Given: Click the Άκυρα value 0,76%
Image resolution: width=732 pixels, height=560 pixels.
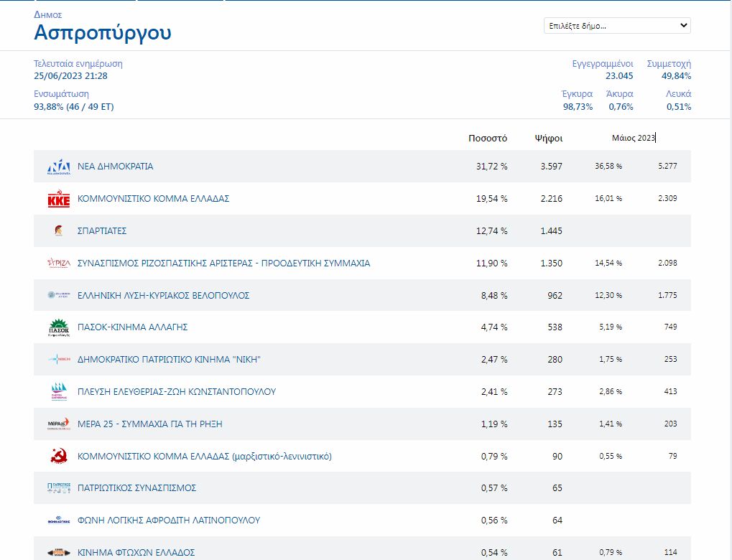Looking at the screenshot, I should tap(621, 106).
